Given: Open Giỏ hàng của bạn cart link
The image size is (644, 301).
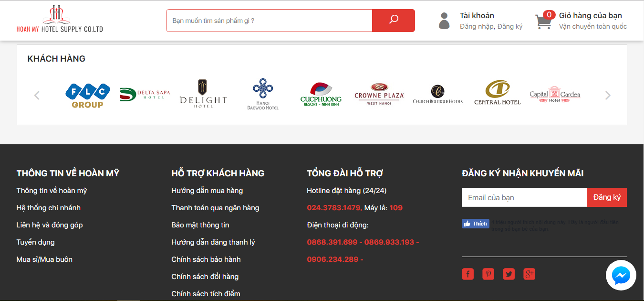Looking at the screenshot, I should 591,16.
